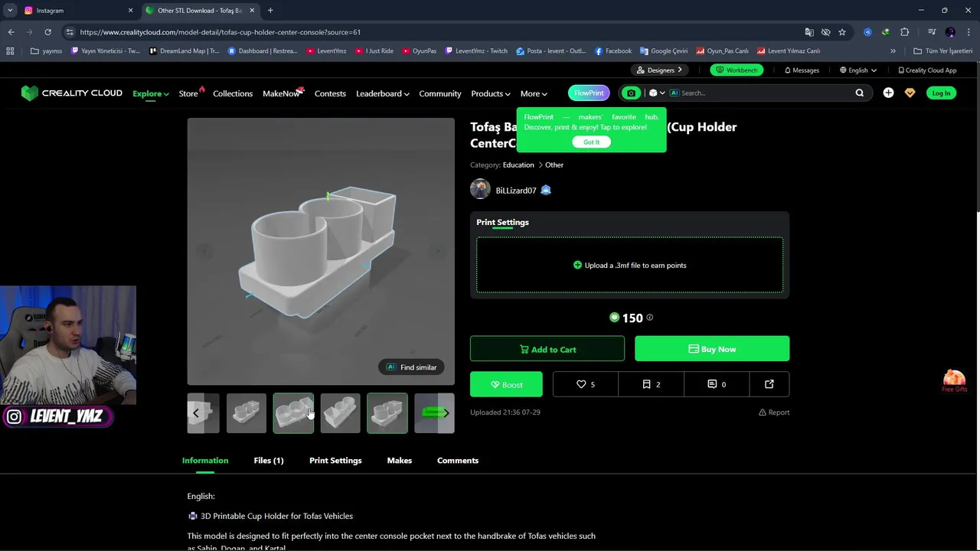Screen dimensions: 980x551
Task: Click the FlowPrint pill button
Action: click(x=589, y=93)
